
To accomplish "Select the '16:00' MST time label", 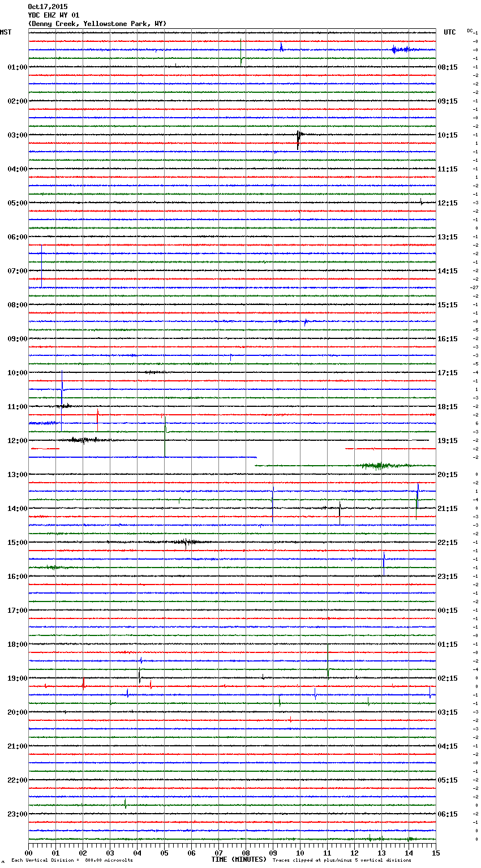I will pos(18,577).
